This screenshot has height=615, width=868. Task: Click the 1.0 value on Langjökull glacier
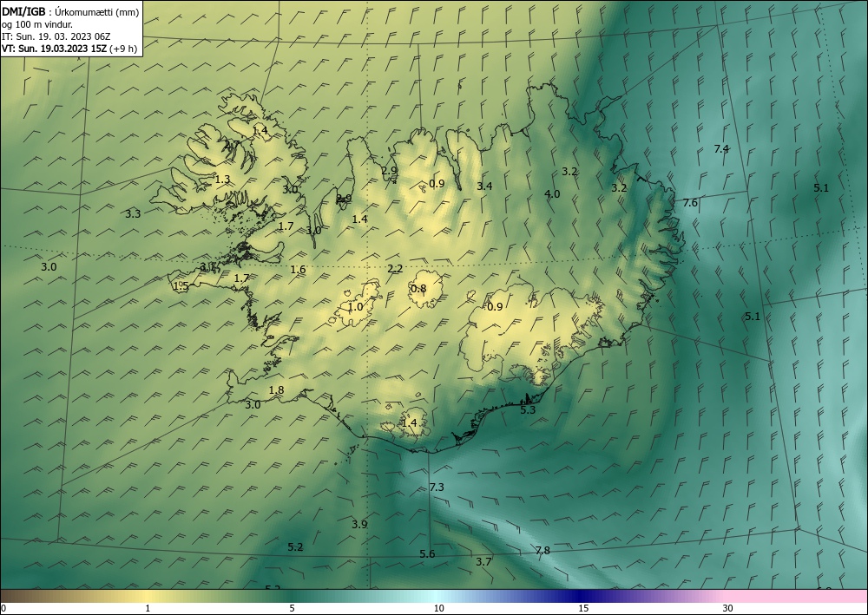click(x=355, y=306)
